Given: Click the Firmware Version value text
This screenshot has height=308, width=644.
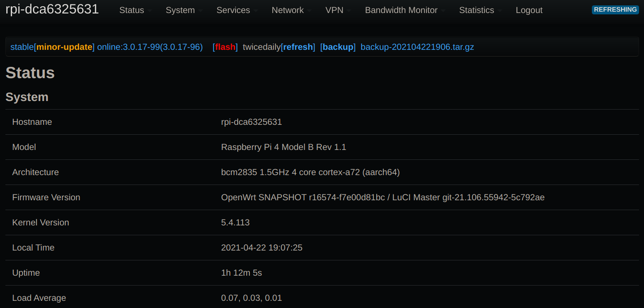Looking at the screenshot, I should pos(382,198).
